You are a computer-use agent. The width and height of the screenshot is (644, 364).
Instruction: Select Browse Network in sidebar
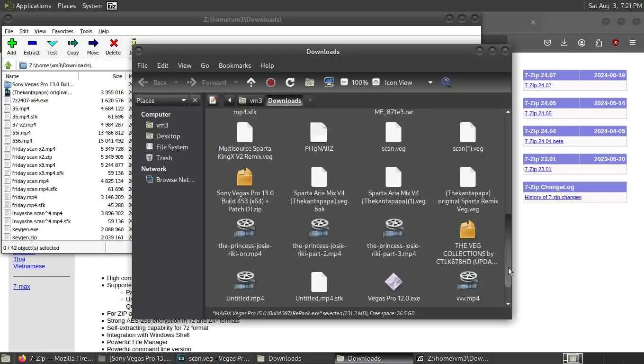coord(175,180)
